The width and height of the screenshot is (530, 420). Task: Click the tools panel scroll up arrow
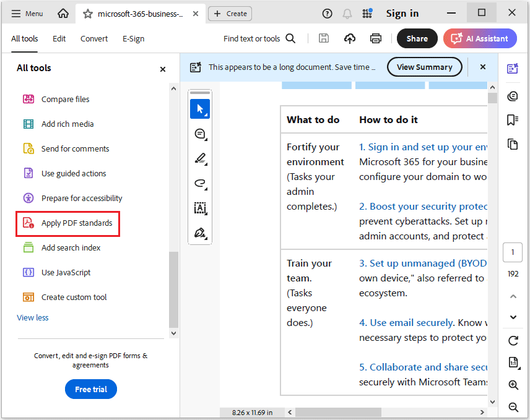(x=174, y=89)
